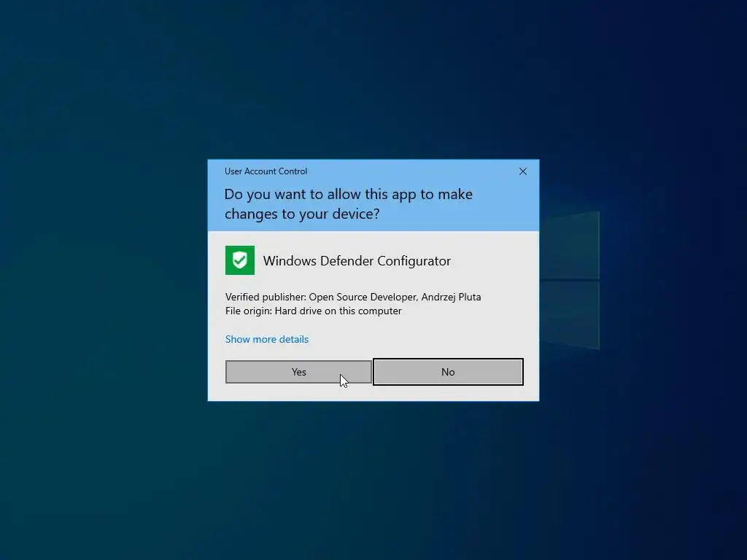The height and width of the screenshot is (560, 747).
Task: Click the File origin line
Action: 313,311
